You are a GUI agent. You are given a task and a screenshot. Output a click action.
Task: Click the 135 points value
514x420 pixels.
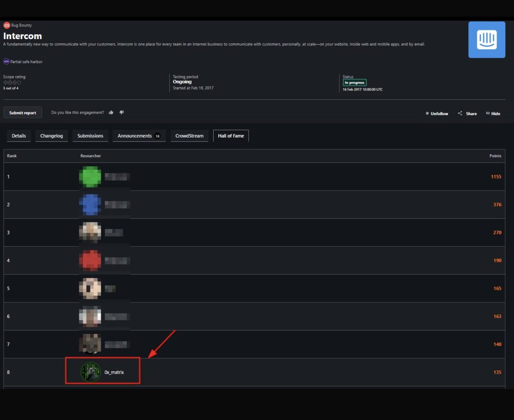point(497,372)
